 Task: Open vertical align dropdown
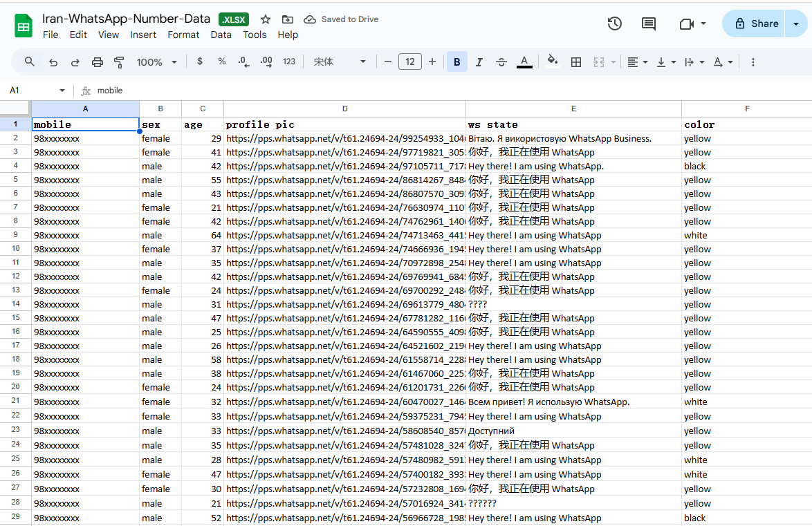point(666,62)
